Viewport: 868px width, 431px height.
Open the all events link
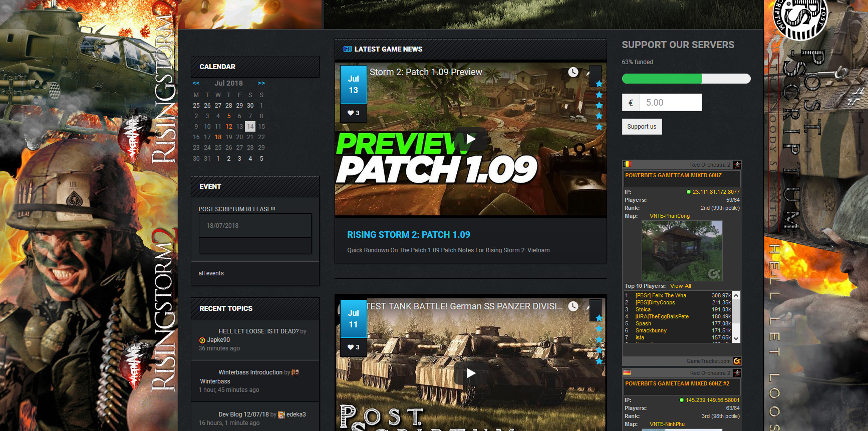click(x=211, y=273)
